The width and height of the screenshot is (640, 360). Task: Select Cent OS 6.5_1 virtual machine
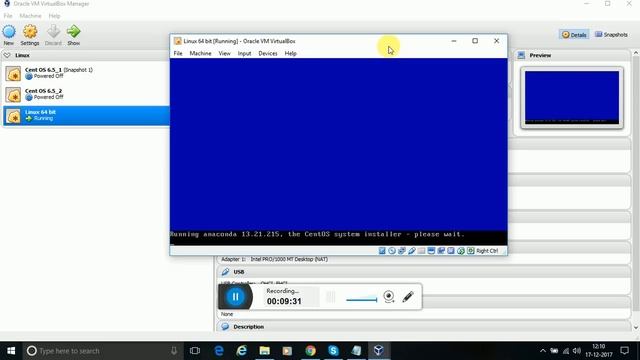[86, 73]
